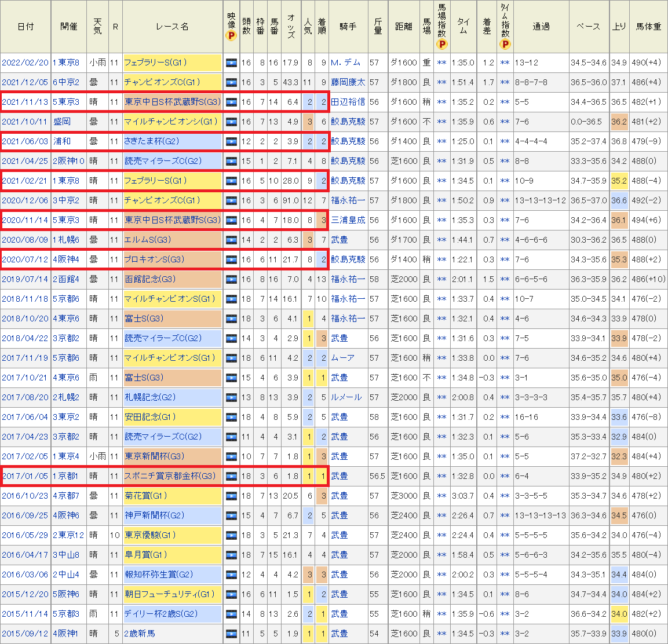Viewport: 668px width, 644px height.
Task: Play video for 2021/06/03 さきたま杯 race
Action: point(231,141)
